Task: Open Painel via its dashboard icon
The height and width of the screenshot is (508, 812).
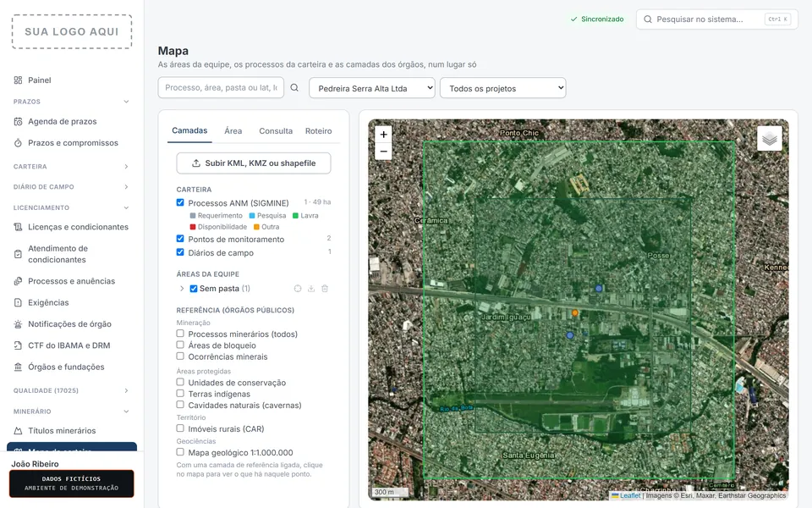Action: click(x=18, y=80)
